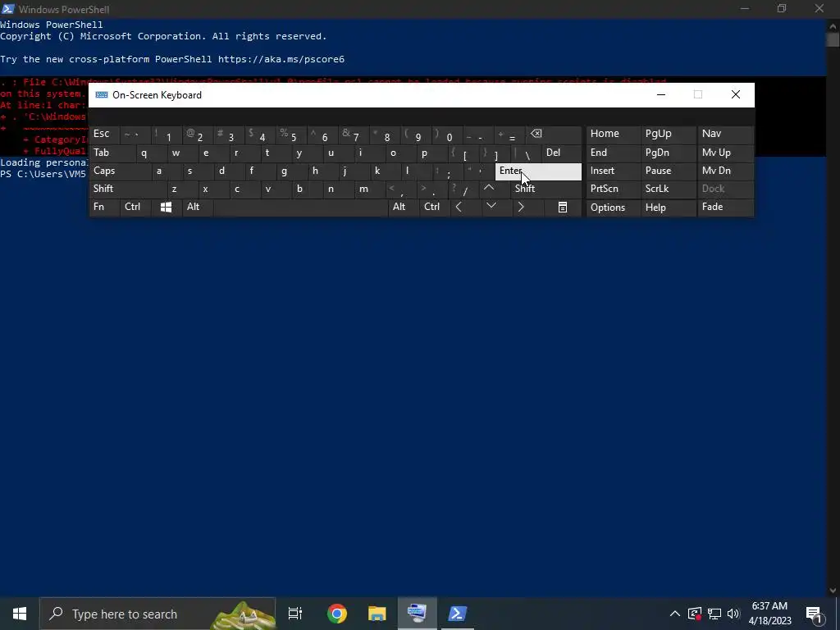Open Task View from the taskbar
The width and height of the screenshot is (840, 630).
coord(295,614)
